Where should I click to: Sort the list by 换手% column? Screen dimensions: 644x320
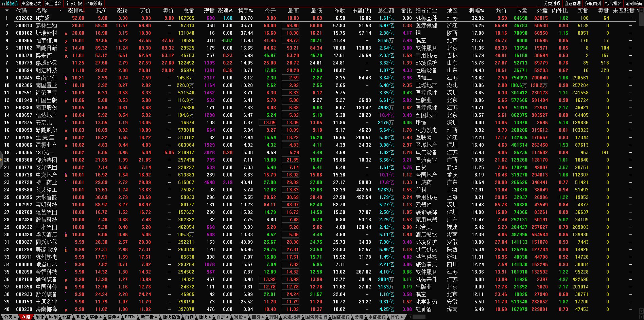click(x=245, y=11)
